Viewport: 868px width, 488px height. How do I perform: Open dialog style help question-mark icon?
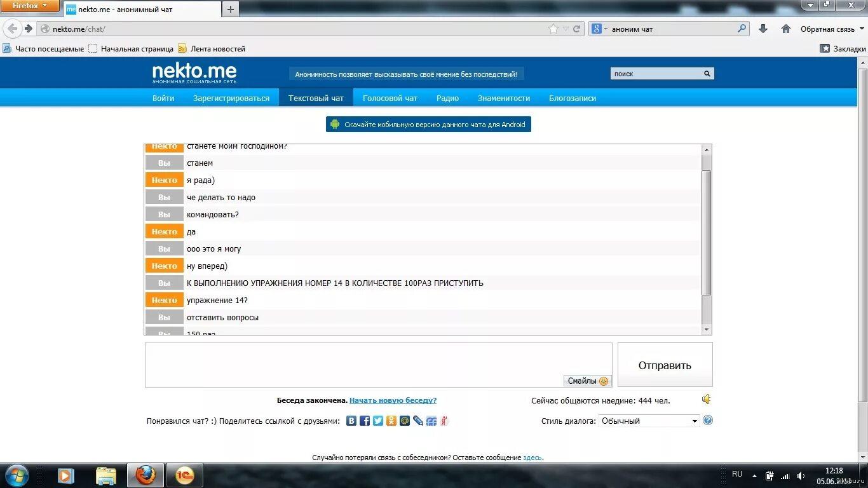tap(708, 421)
